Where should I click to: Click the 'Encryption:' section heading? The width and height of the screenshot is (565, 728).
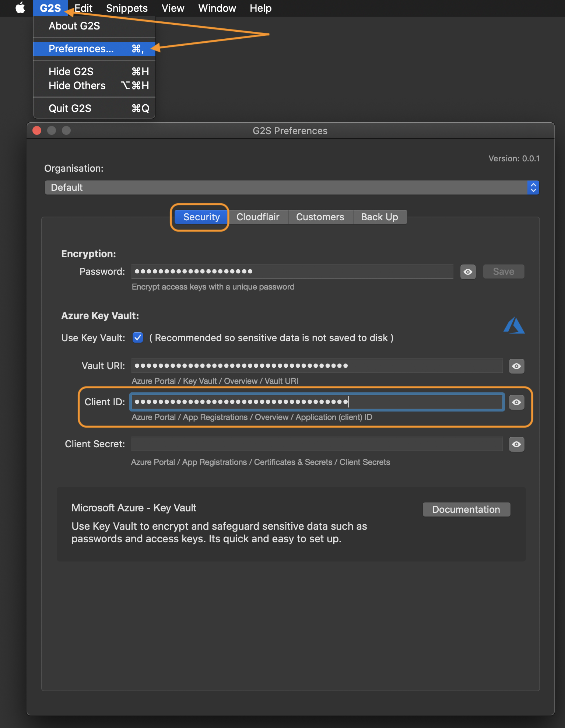coord(89,254)
